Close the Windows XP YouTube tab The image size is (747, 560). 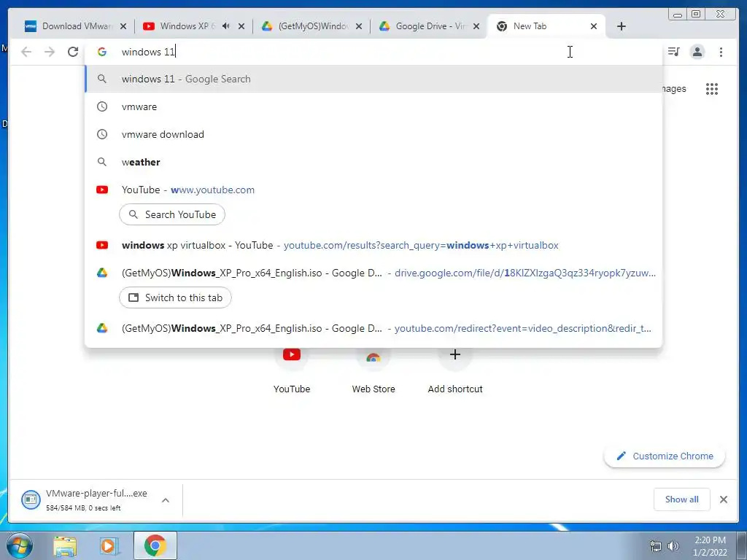click(x=241, y=26)
